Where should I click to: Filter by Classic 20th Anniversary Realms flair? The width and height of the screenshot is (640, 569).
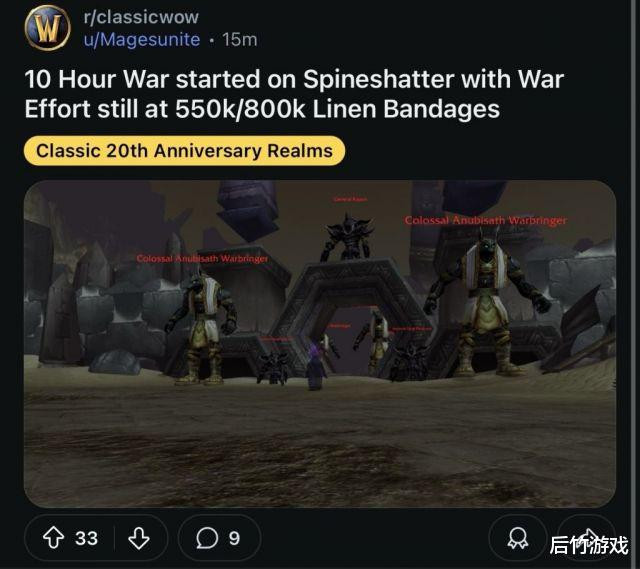pos(184,151)
